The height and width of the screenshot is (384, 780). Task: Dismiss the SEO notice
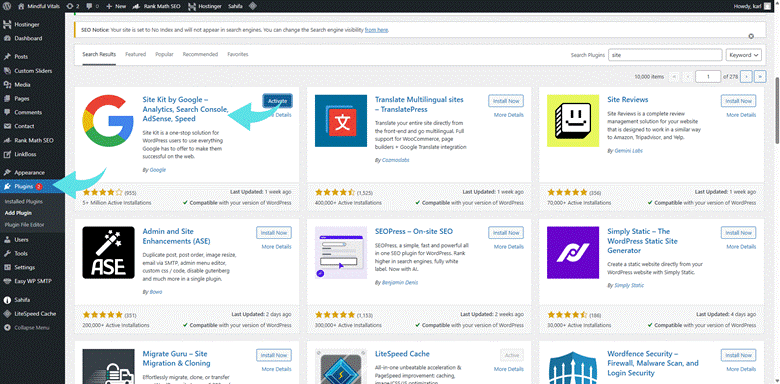(x=751, y=36)
